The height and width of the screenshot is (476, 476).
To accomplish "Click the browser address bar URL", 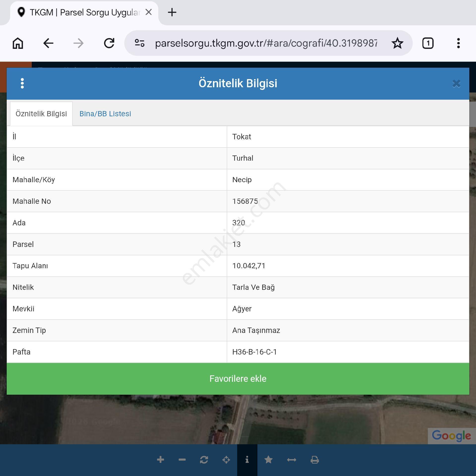I will click(266, 43).
